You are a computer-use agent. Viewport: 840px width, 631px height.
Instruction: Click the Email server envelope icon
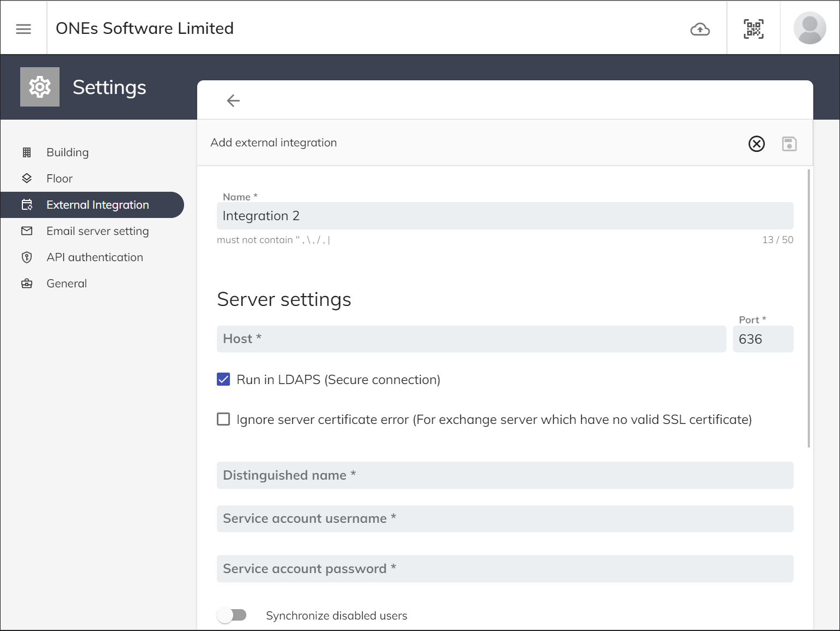pyautogui.click(x=27, y=231)
